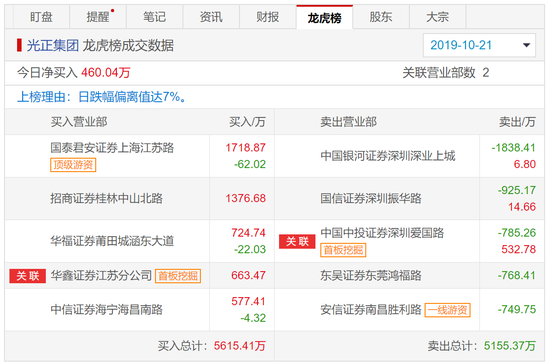550x363 pixels.
Task: Open the 大宗 tab
Action: click(437, 17)
